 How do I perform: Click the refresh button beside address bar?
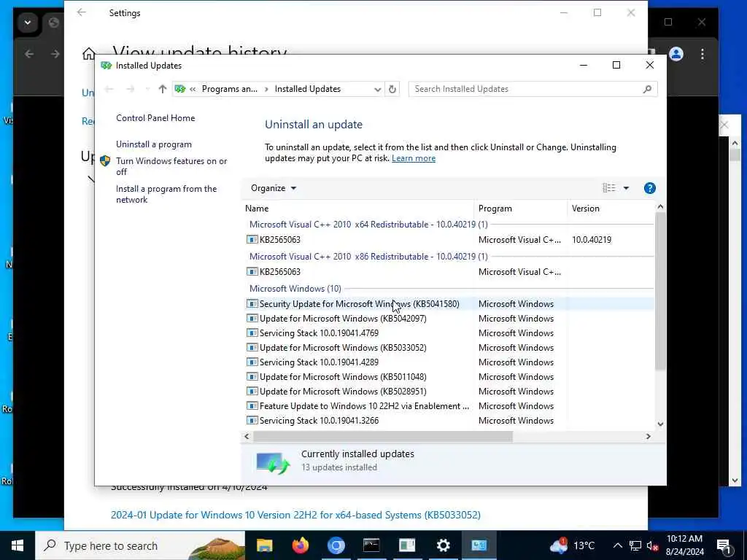point(392,89)
